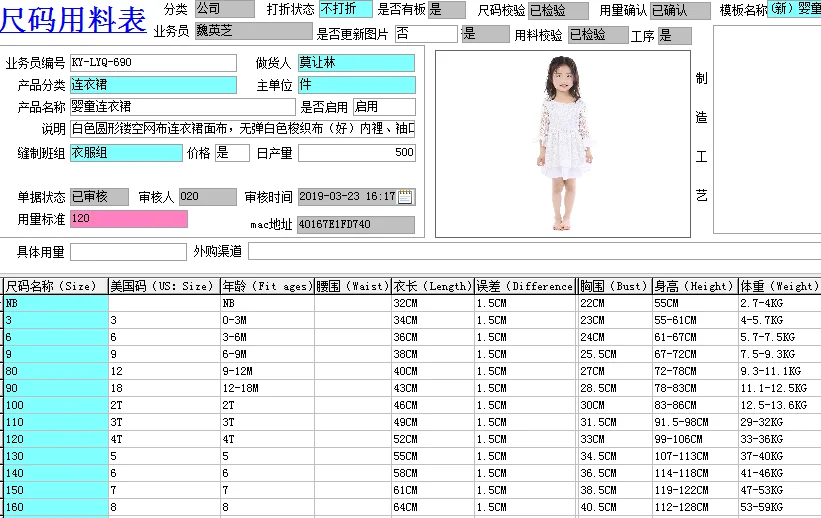Select the 美国码 (US: Size) column header

point(164,286)
